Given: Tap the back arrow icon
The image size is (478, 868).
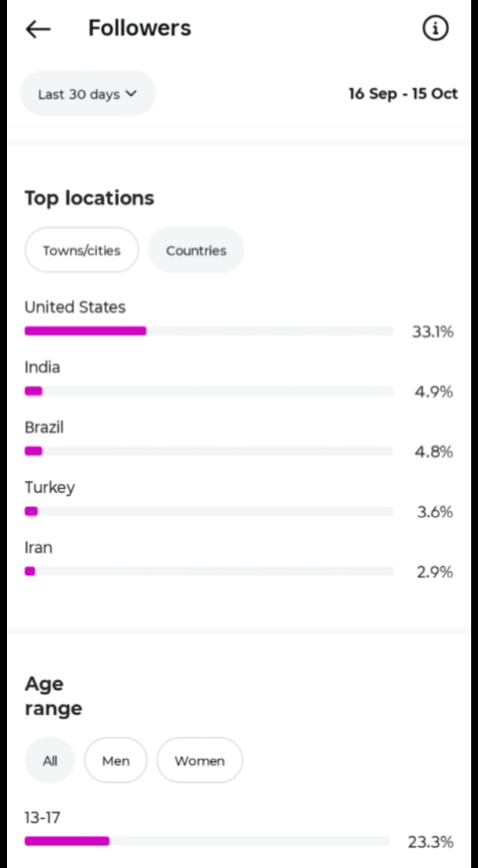Looking at the screenshot, I should [x=38, y=29].
